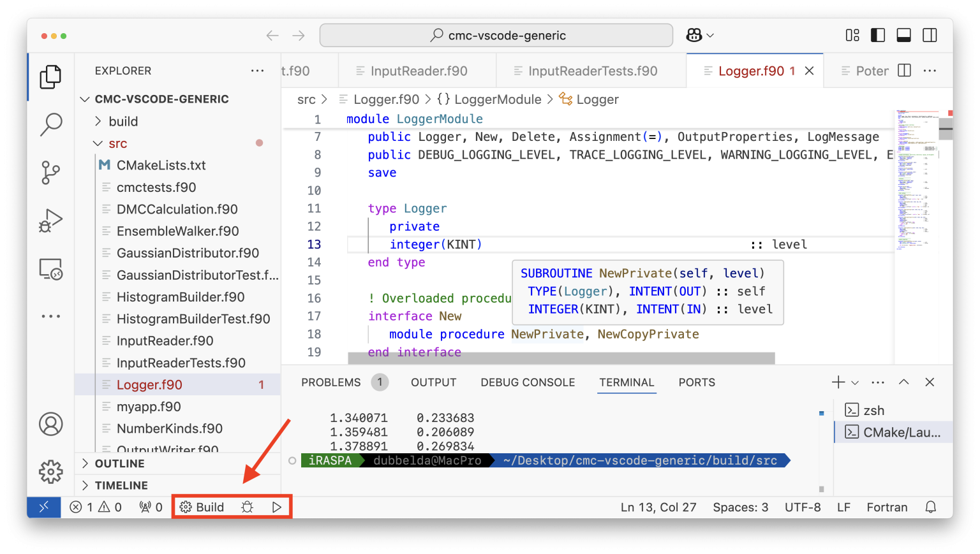
Task: Open the Search view in the activity bar
Action: pyautogui.click(x=51, y=125)
